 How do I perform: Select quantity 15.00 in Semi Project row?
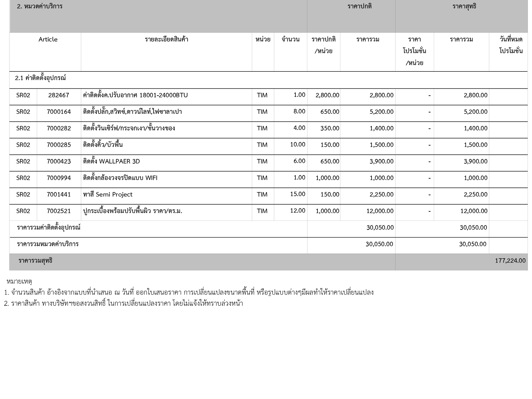pos(297,194)
